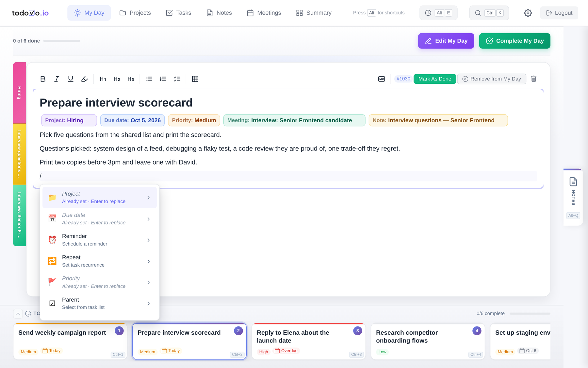Log out of the app

point(559,13)
